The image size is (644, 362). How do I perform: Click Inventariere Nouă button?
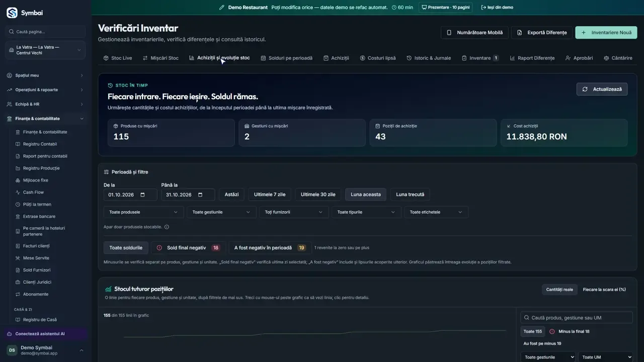(606, 33)
